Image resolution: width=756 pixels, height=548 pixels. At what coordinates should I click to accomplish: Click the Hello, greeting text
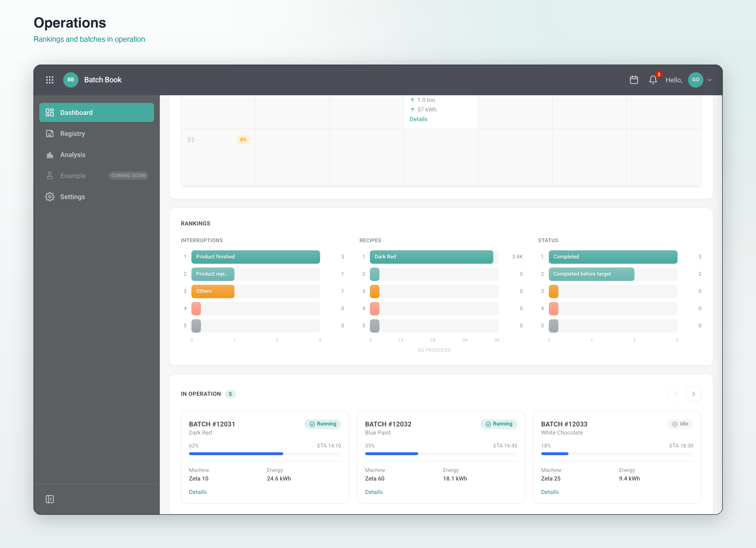[674, 80]
